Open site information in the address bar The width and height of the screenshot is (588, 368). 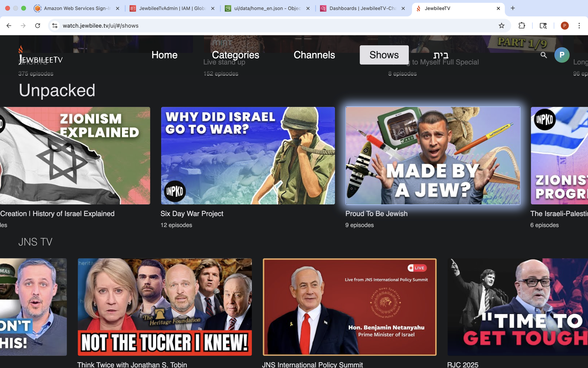tap(54, 26)
